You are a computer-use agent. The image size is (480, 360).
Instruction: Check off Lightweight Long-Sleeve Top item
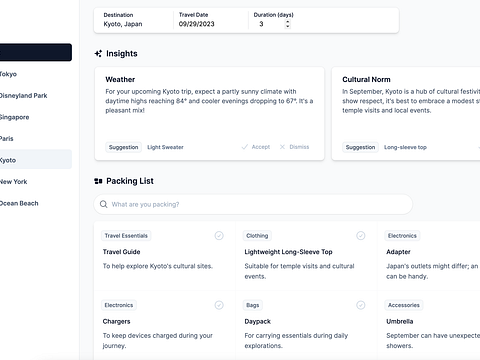tap(361, 236)
